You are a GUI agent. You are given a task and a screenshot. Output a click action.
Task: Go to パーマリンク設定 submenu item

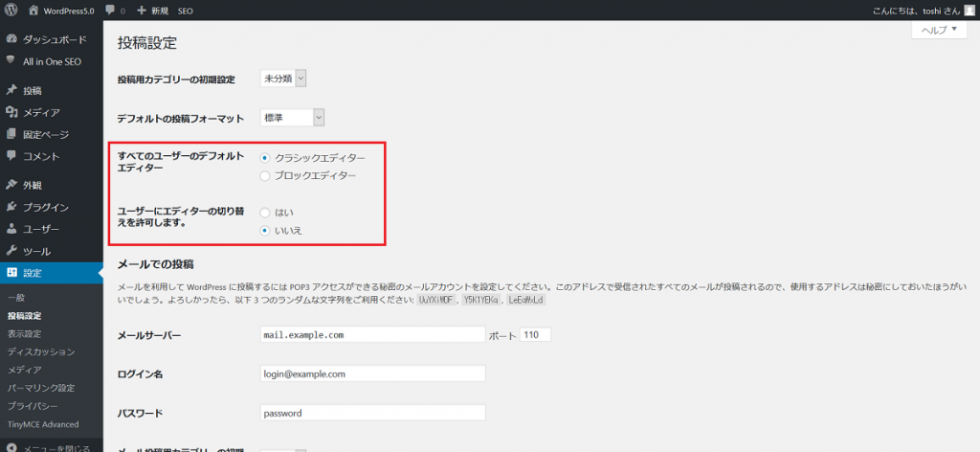coord(40,388)
